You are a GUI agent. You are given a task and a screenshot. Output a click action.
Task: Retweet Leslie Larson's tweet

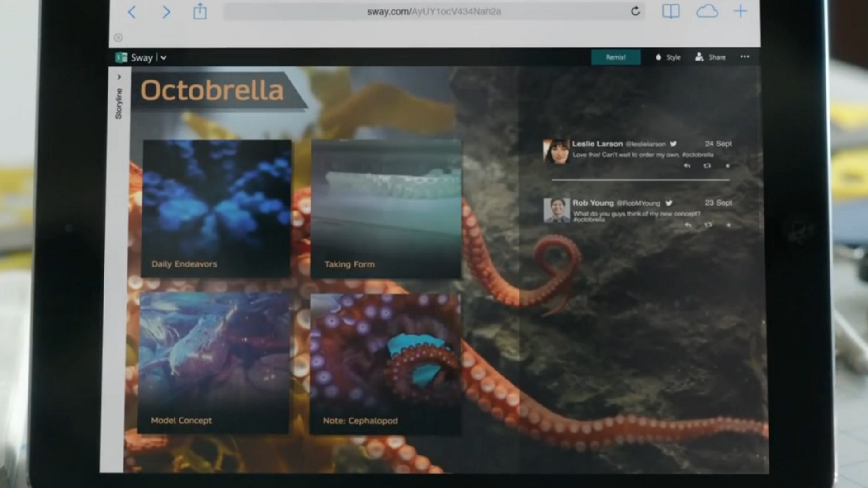pos(707,166)
